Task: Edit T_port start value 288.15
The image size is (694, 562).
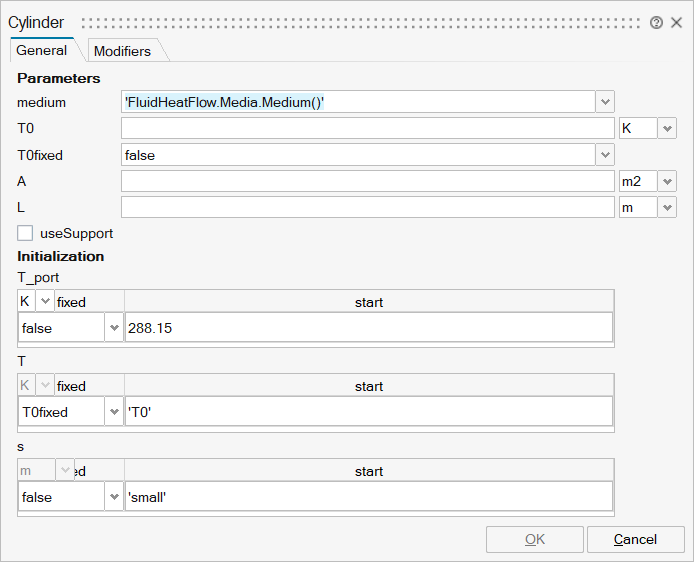Action: [x=367, y=328]
